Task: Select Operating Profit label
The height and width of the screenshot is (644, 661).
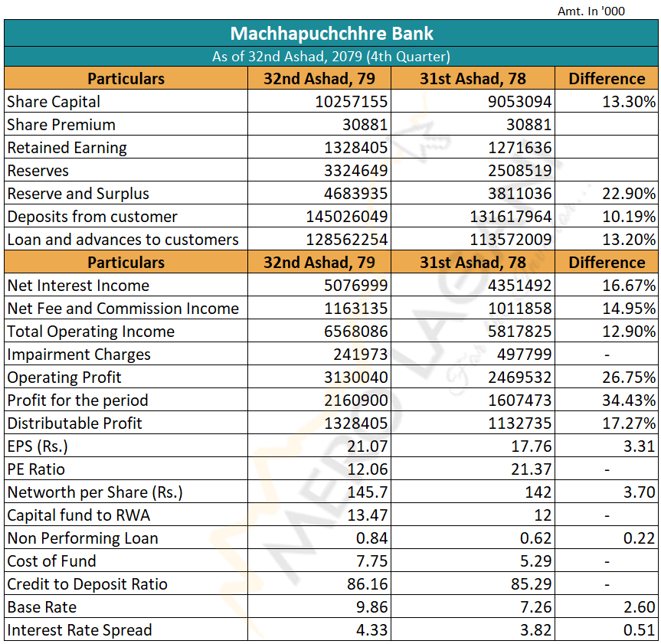Action: coord(64,378)
